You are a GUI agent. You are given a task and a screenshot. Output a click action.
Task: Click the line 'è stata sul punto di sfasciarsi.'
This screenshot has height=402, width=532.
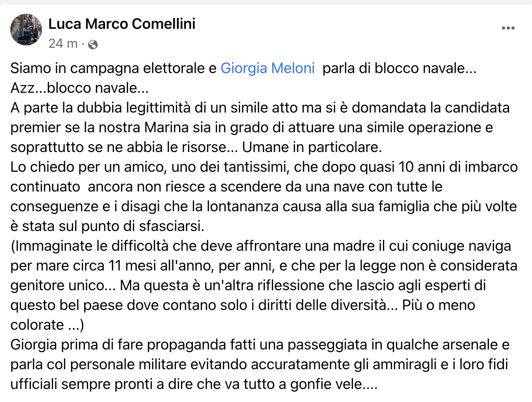[x=107, y=226]
